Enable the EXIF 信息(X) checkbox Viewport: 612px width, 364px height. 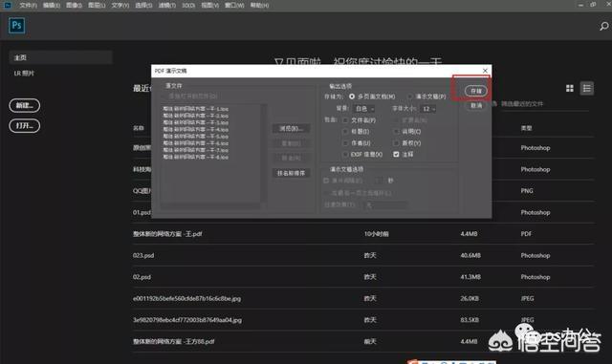pyautogui.click(x=345, y=155)
